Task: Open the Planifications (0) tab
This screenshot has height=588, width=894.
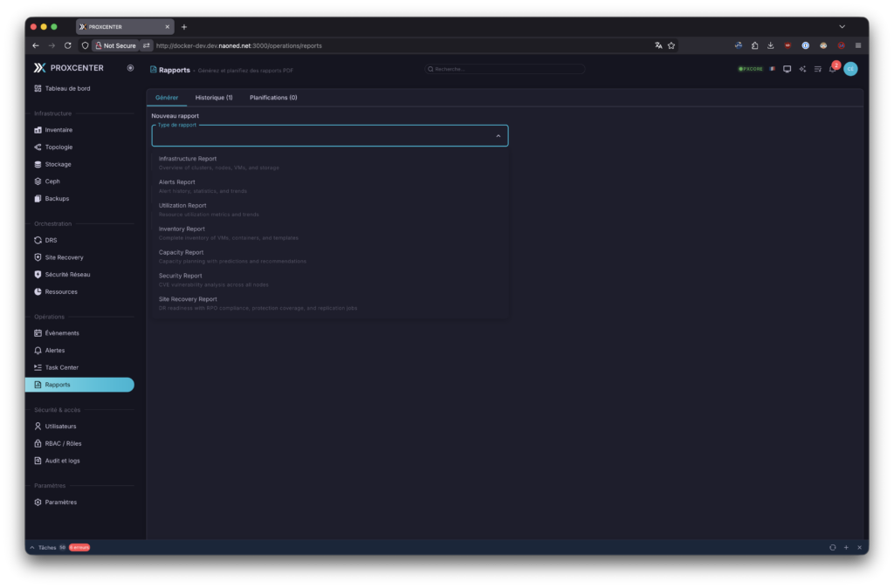Action: click(273, 98)
